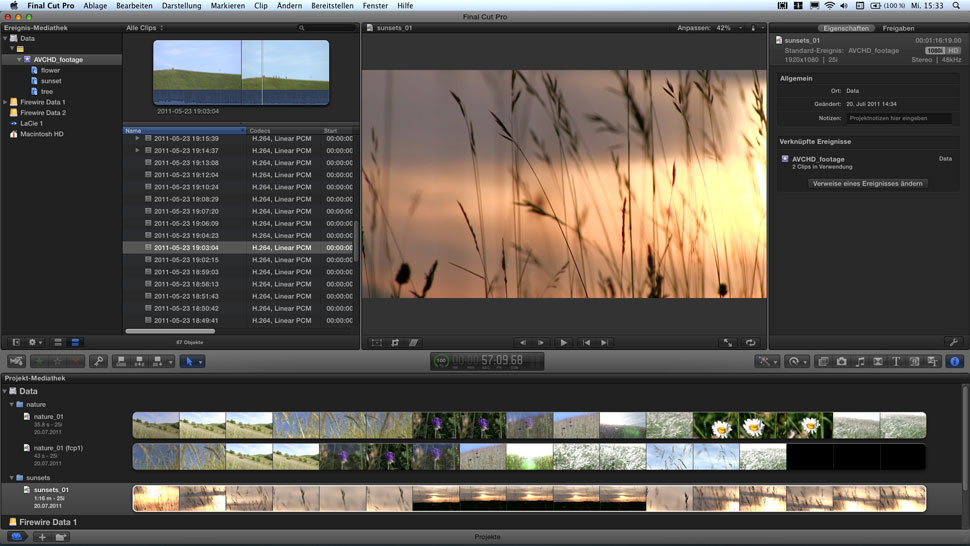Collapse the AVCHD_footage event tree
Viewport: 970px width, 546px height.
(19, 60)
